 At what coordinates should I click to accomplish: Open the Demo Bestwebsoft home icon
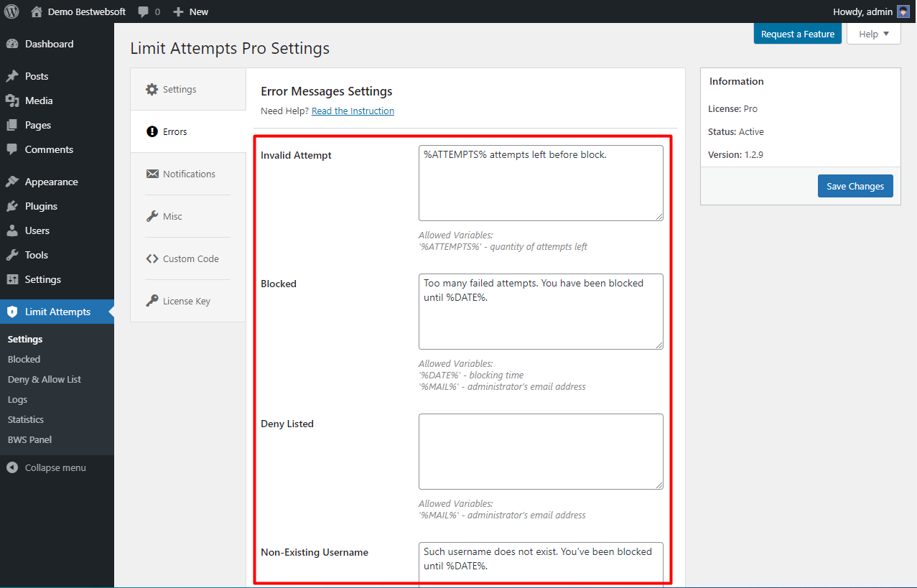(x=37, y=11)
